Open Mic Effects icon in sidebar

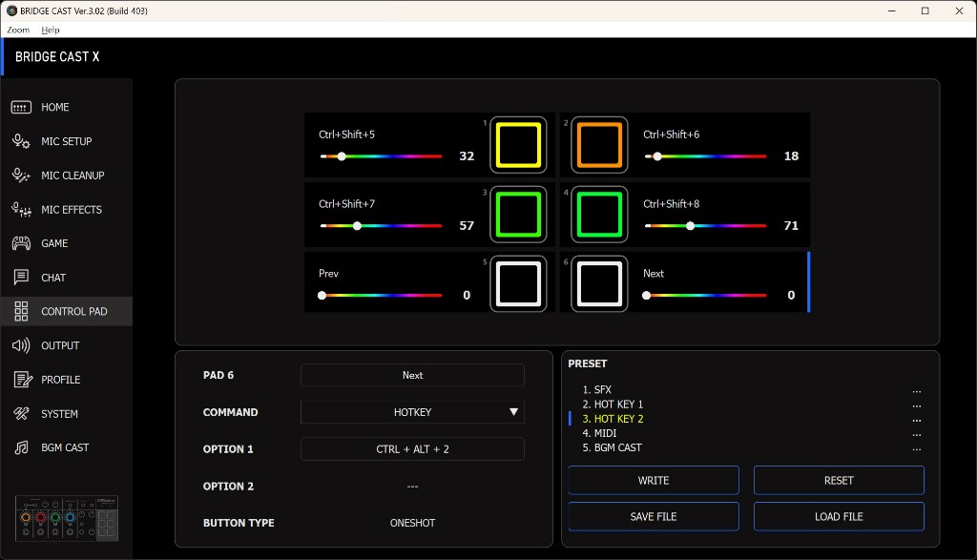(21, 210)
